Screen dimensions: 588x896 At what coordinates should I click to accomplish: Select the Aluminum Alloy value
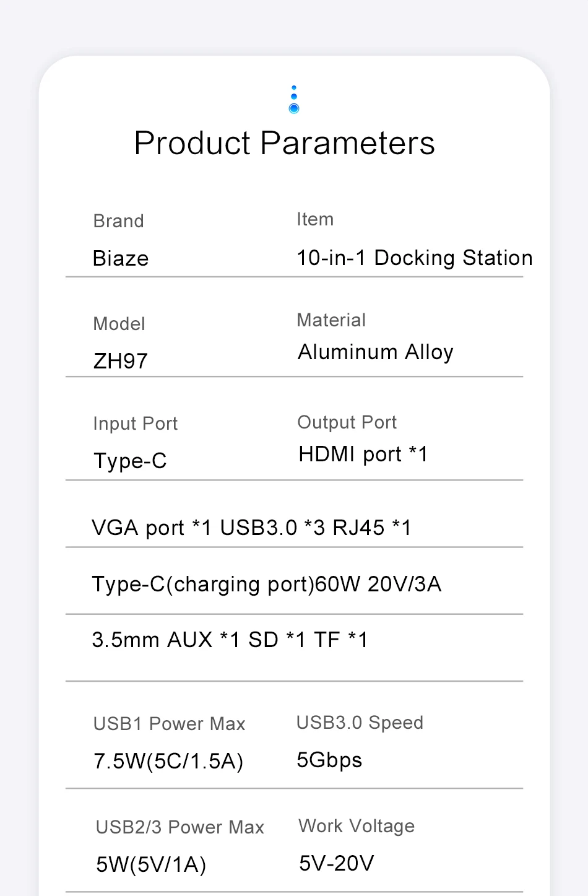coord(376,352)
